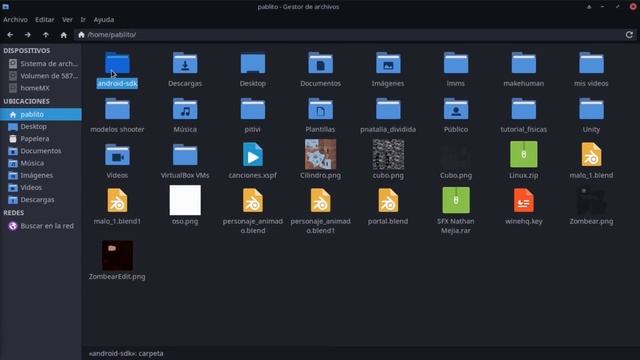This screenshot has width=640, height=360.
Task: Open the Ver menu
Action: (67, 20)
